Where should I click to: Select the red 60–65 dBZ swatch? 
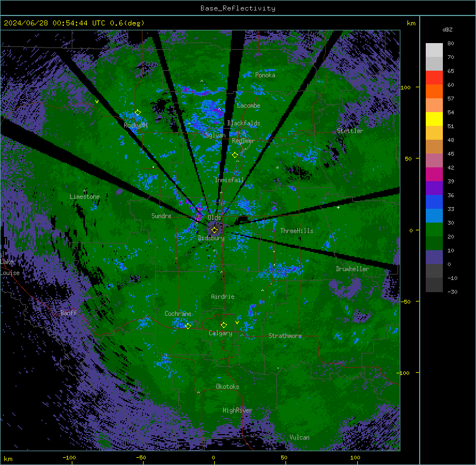coord(434,78)
